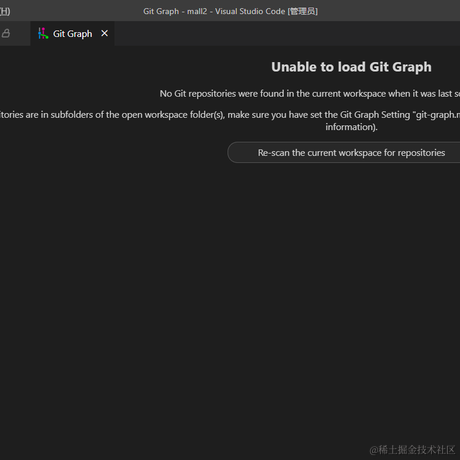Open the (H) Help menu
The image size is (460, 460).
pyautogui.click(x=5, y=11)
